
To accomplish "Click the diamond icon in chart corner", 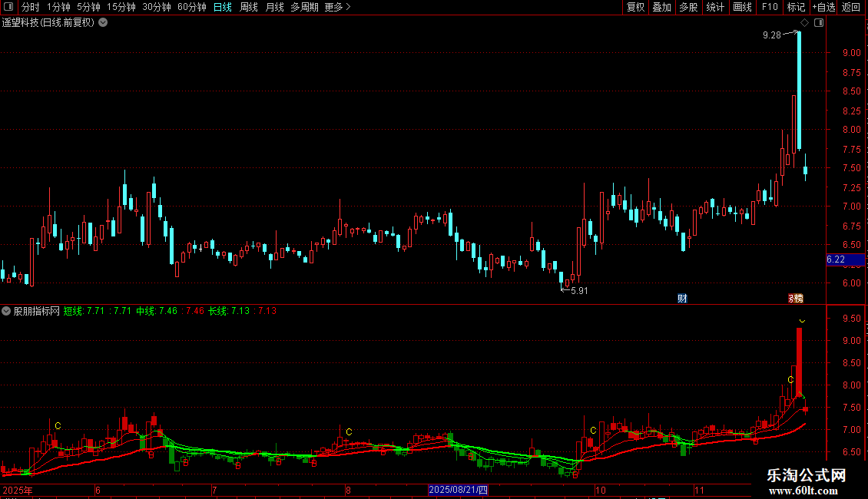I will point(804,23).
